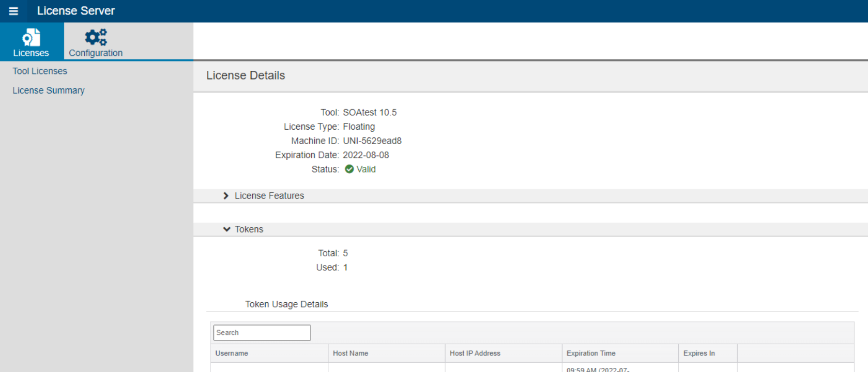This screenshot has width=868, height=372.
Task: Collapse the Tokens section arrow
Action: [226, 229]
